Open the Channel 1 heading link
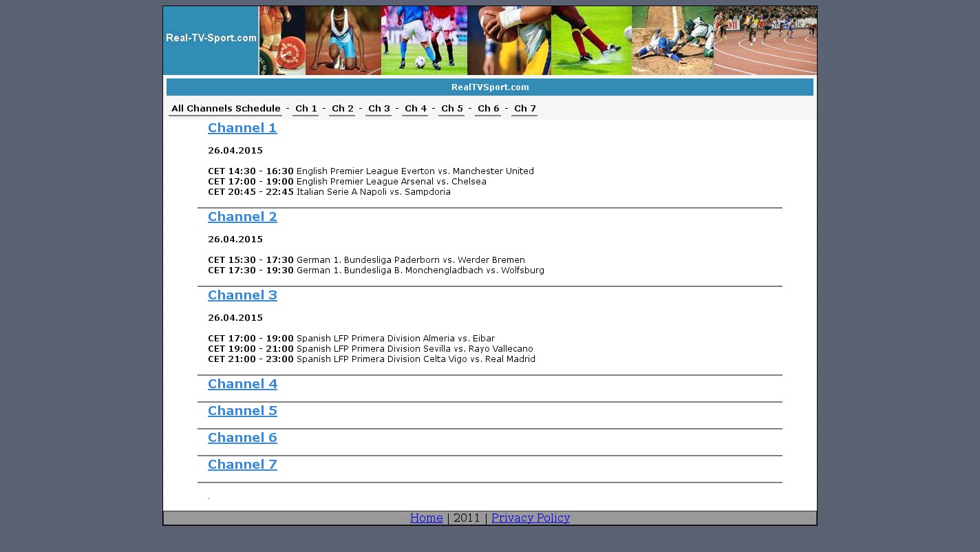Image resolution: width=980 pixels, height=552 pixels. [x=242, y=128]
